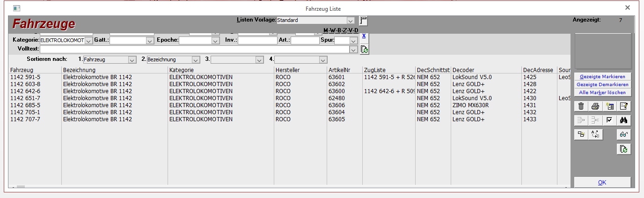The height and width of the screenshot is (198, 644).
Task: Click the Gezeigte Demarkieren button
Action: point(602,84)
